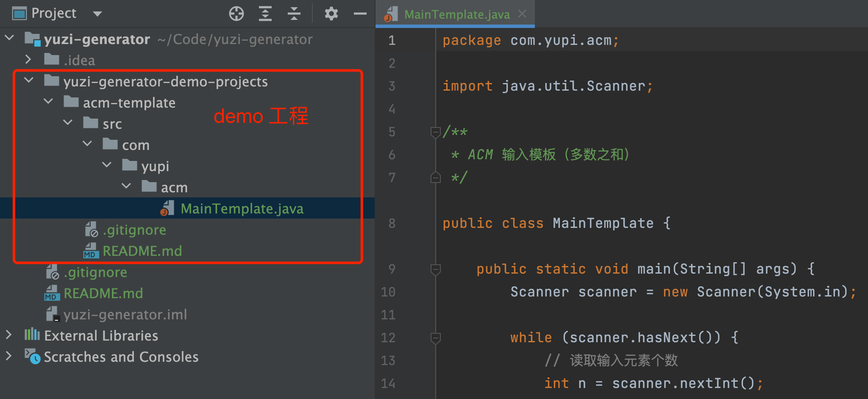Screen dimensions: 868x399
Task: Click the acm package folder icon
Action: (149, 186)
